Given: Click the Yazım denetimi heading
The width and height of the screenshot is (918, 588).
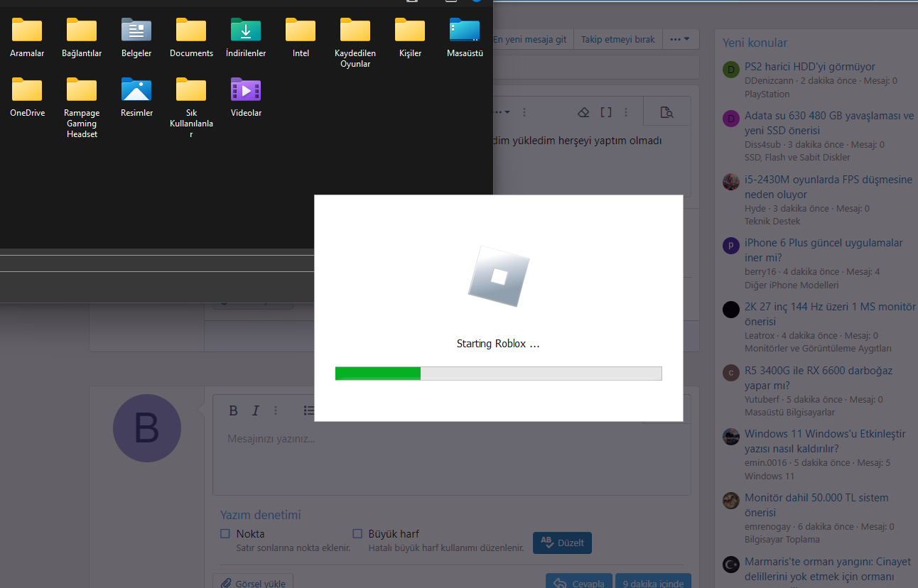Looking at the screenshot, I should pyautogui.click(x=261, y=515).
